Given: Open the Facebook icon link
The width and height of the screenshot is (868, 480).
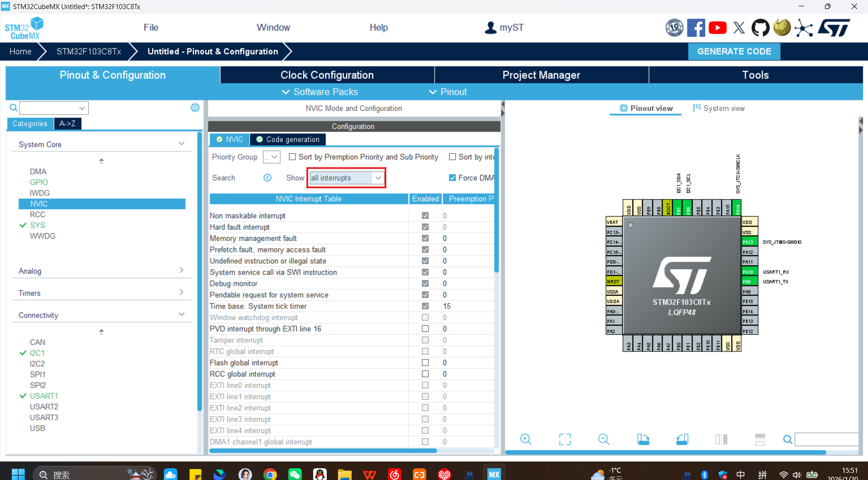Looking at the screenshot, I should (696, 28).
